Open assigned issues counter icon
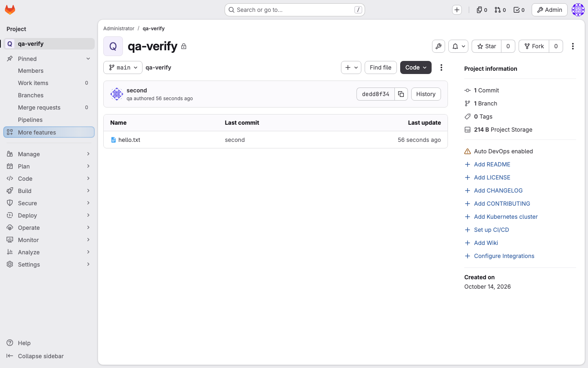This screenshot has height=368, width=588. pos(482,10)
